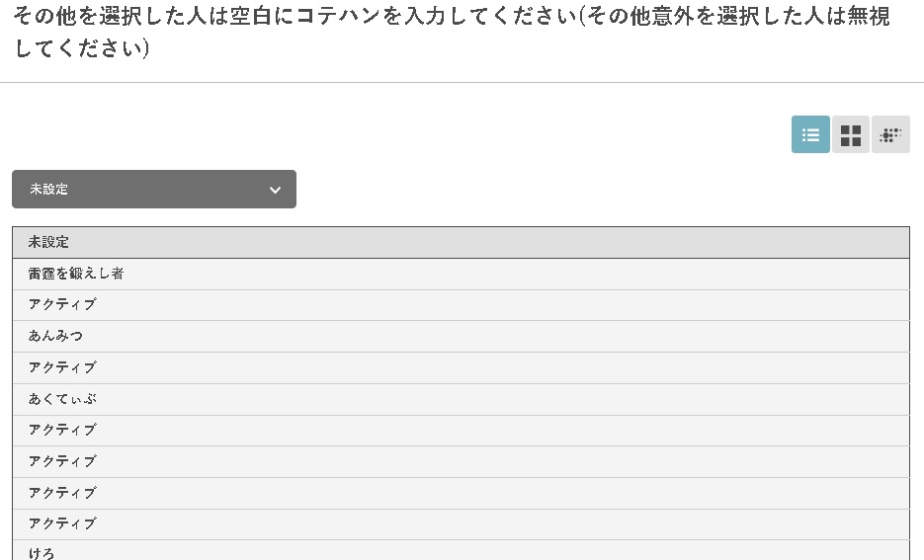Select the 雷霆を鍛えし者 row
Image resolution: width=924 pixels, height=560 pixels.
tap(461, 274)
